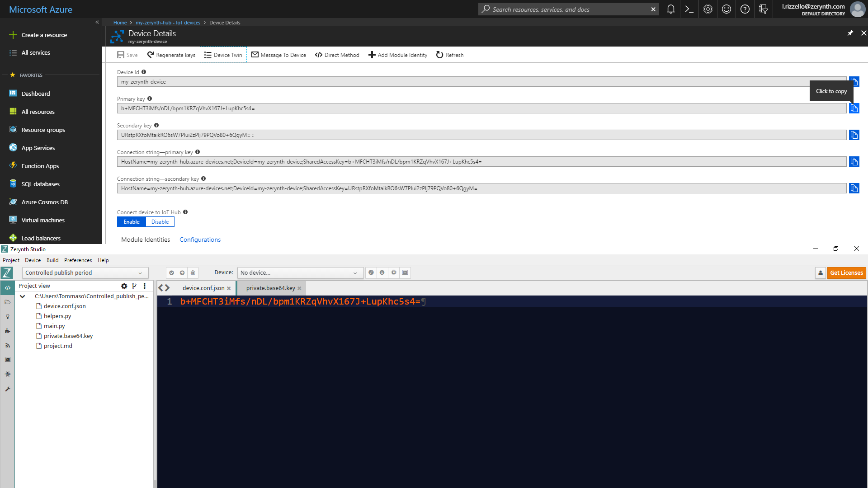
Task: Send feedback via smiley icon
Action: [726, 9]
